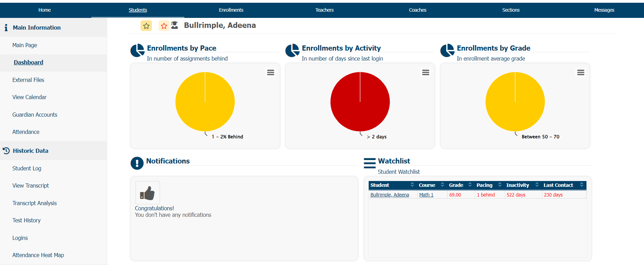644x265 pixels.
Task: Click pie icon beside Enrollments by Activity
Action: pyautogui.click(x=292, y=51)
